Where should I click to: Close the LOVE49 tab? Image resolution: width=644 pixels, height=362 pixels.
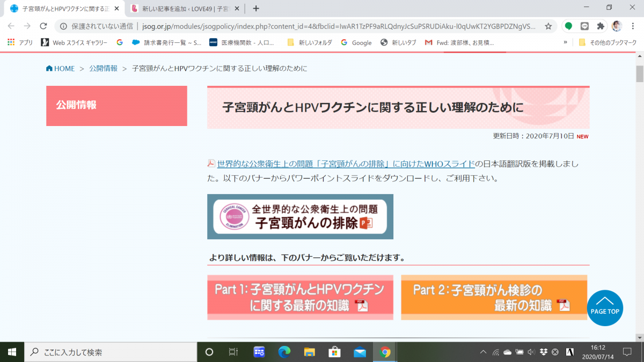(237, 9)
